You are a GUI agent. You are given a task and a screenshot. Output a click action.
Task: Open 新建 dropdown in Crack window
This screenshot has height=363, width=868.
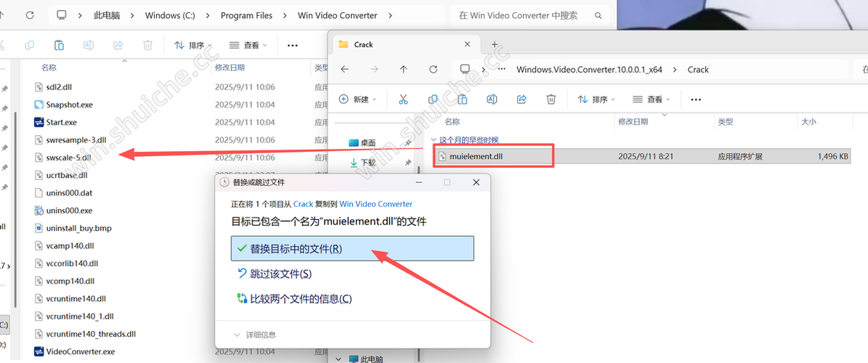tap(357, 99)
